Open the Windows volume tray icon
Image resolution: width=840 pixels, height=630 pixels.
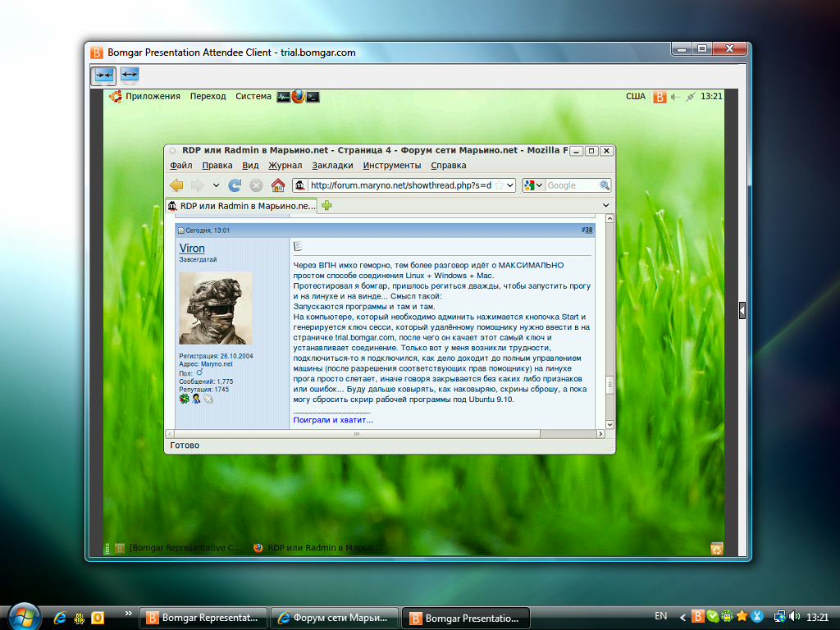click(794, 617)
